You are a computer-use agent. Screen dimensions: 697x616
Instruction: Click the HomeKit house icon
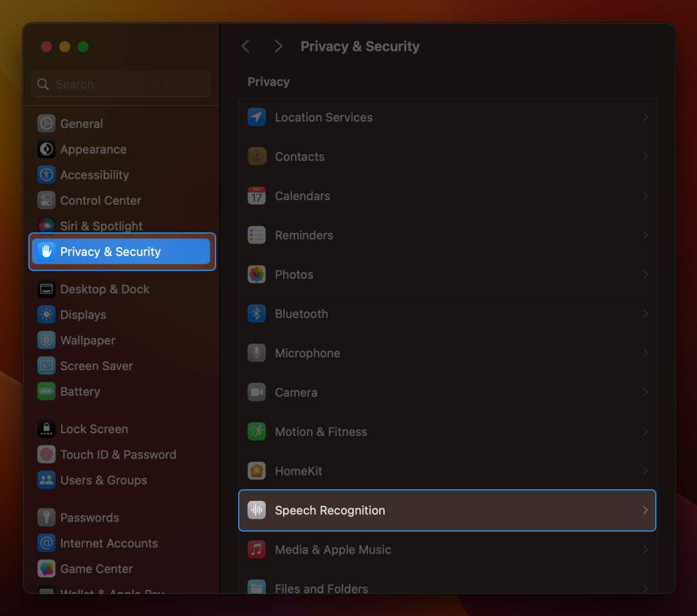click(257, 471)
